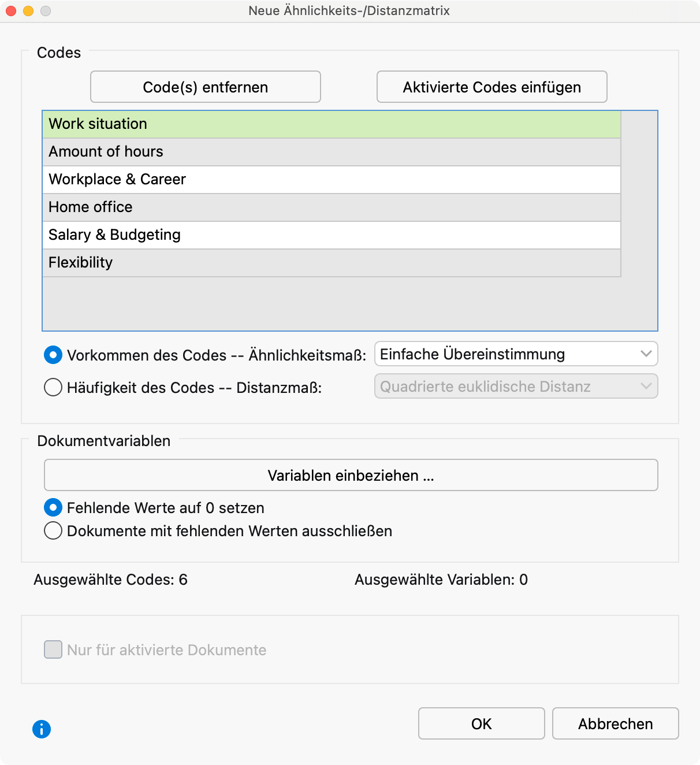Close the dialog with red window button
The image size is (700, 765).
tap(11, 11)
